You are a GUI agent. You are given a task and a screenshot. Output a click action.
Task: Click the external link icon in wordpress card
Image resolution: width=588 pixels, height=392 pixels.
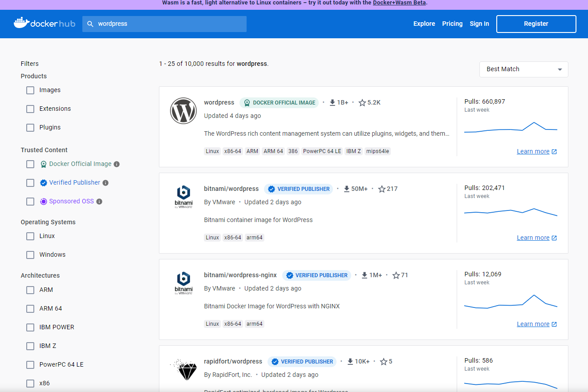(554, 152)
